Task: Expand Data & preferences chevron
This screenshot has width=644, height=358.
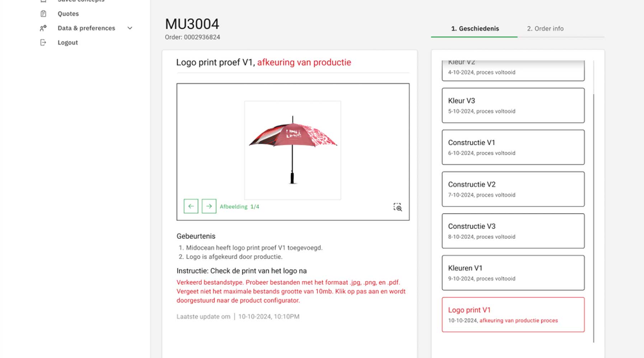Action: point(130,28)
